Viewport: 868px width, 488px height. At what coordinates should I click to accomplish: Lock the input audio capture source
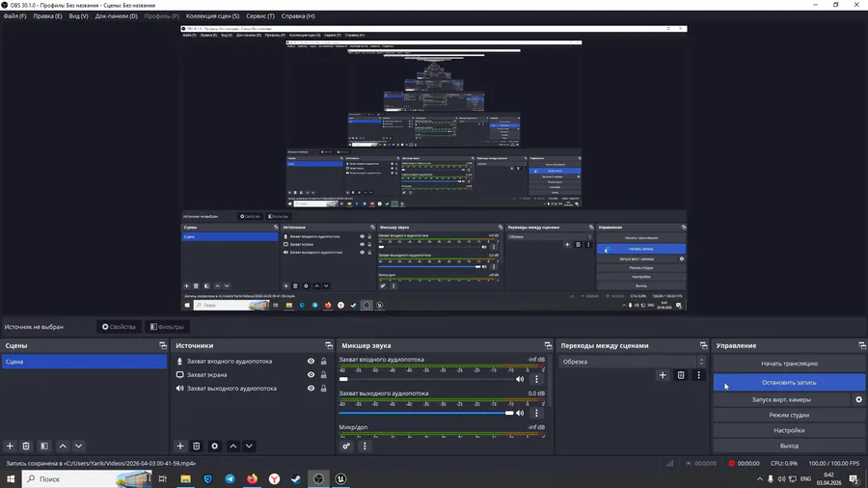pyautogui.click(x=324, y=362)
